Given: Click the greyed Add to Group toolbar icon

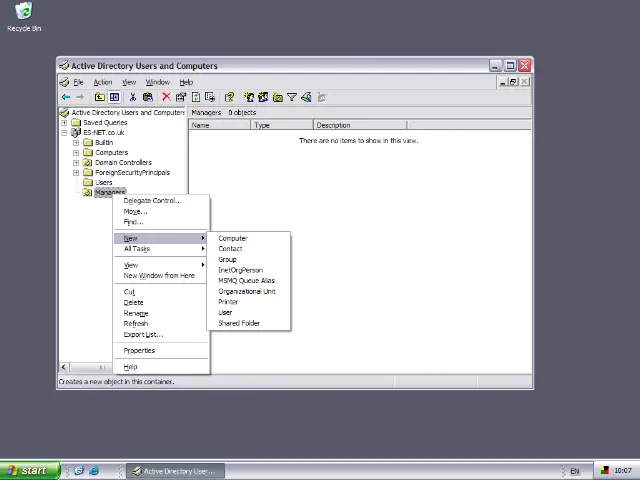Looking at the screenshot, I should (322, 97).
